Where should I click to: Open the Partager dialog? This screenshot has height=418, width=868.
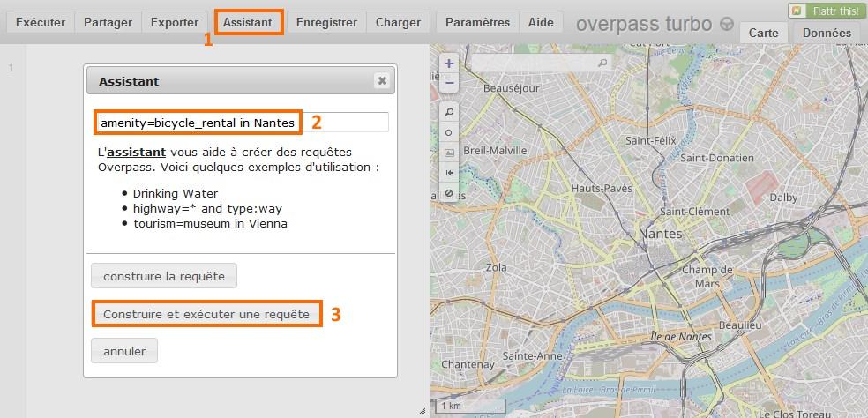pyautogui.click(x=108, y=22)
